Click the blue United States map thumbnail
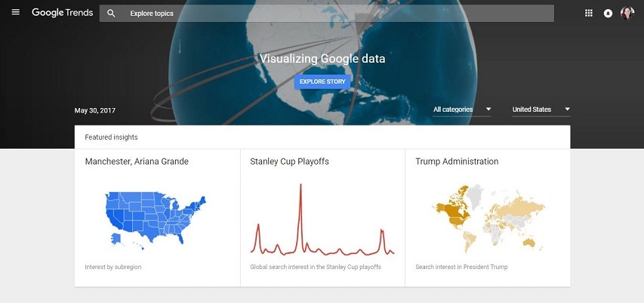The image size is (644, 303). pyautogui.click(x=156, y=217)
